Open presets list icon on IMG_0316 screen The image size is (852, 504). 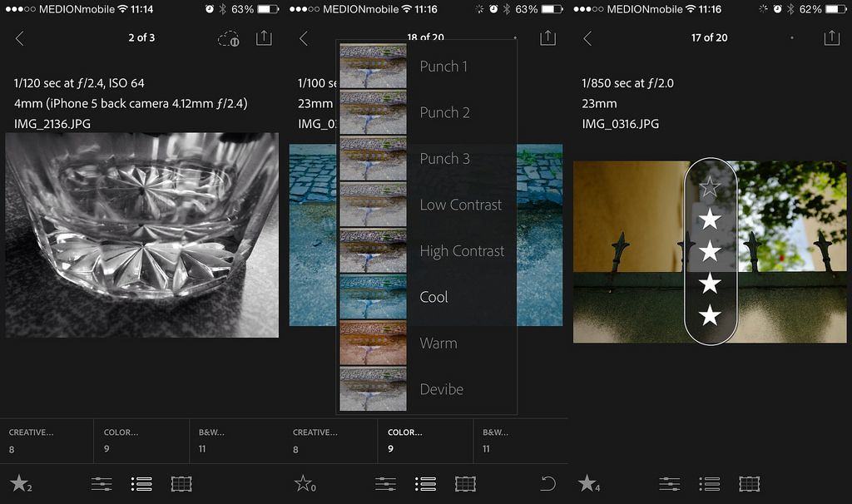pyautogui.click(x=710, y=483)
